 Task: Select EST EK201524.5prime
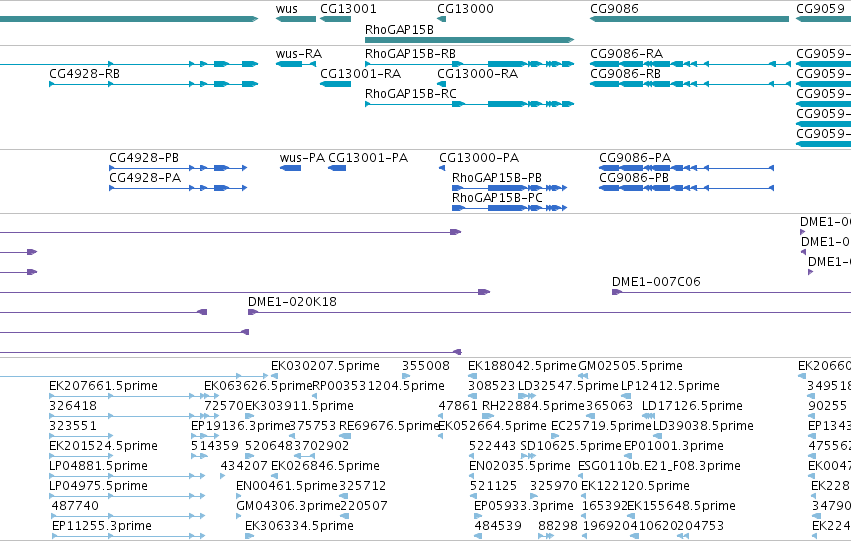(x=103, y=446)
